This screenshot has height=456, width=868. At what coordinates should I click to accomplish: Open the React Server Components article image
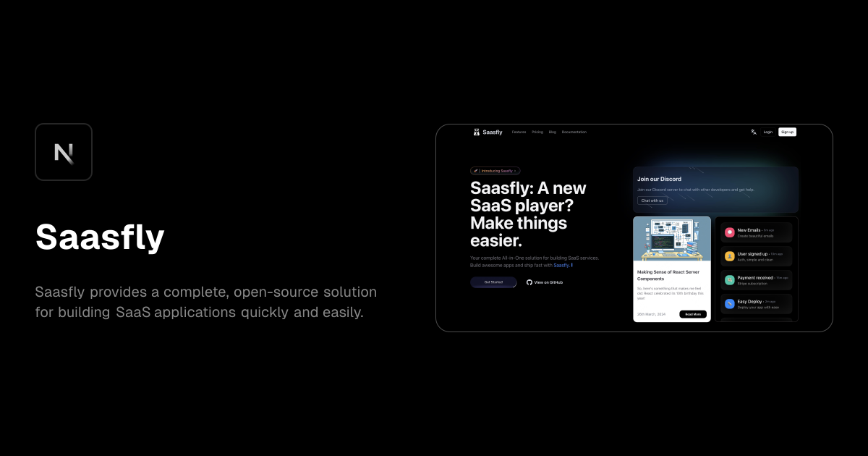coord(672,239)
